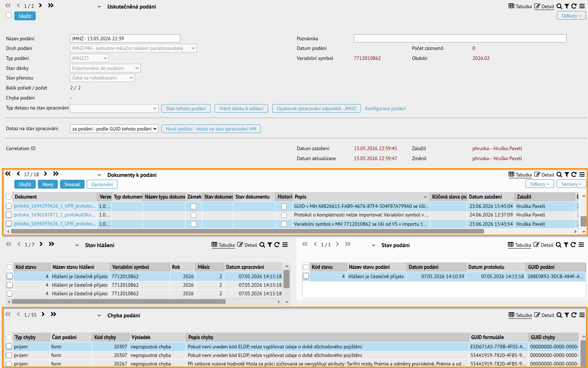Screen dimensions: 588x368
Task: Switch Uskutečněná podání to Detail view
Action: click(544, 6)
